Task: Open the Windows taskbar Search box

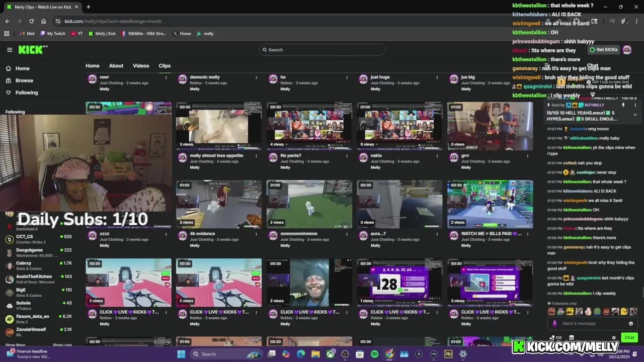Action: point(226,354)
